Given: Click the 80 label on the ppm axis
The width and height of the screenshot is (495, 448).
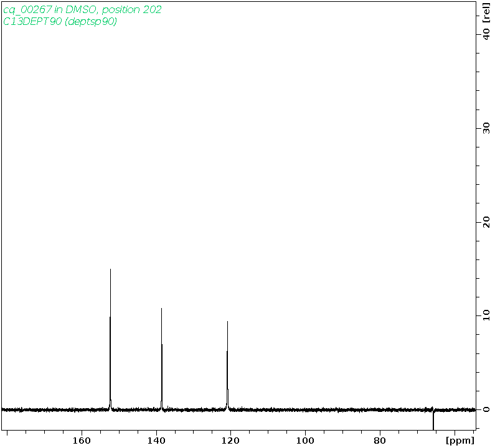Looking at the screenshot, I should point(380,441).
